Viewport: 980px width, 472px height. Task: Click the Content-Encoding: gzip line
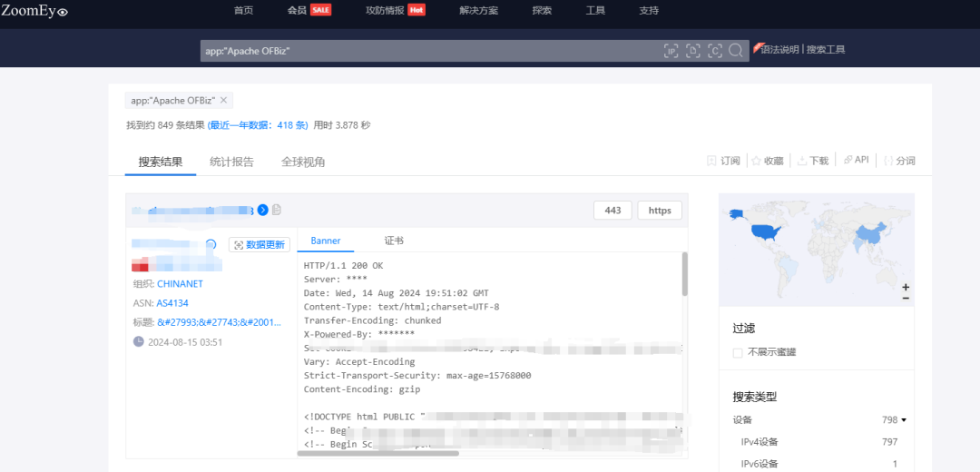(x=362, y=389)
